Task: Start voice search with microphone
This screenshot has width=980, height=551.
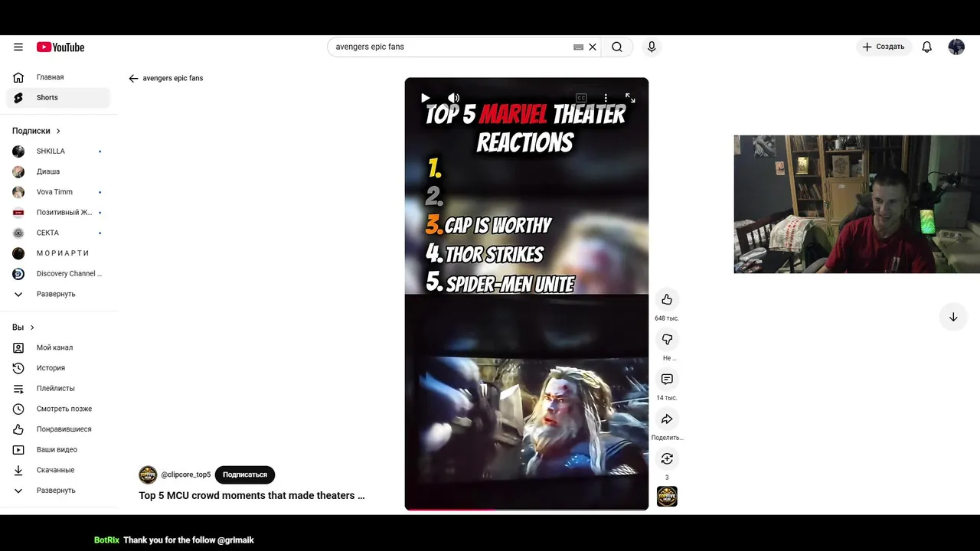Action: click(x=652, y=47)
